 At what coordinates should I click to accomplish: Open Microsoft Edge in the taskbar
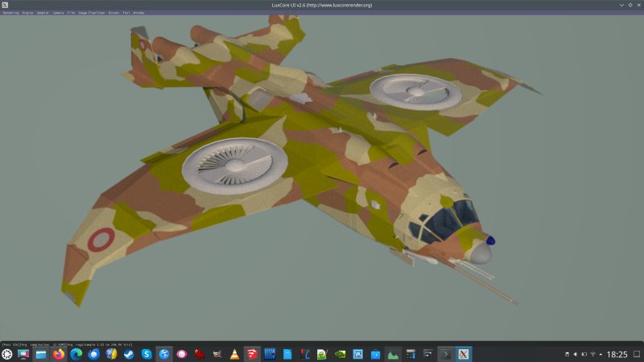(x=76, y=354)
